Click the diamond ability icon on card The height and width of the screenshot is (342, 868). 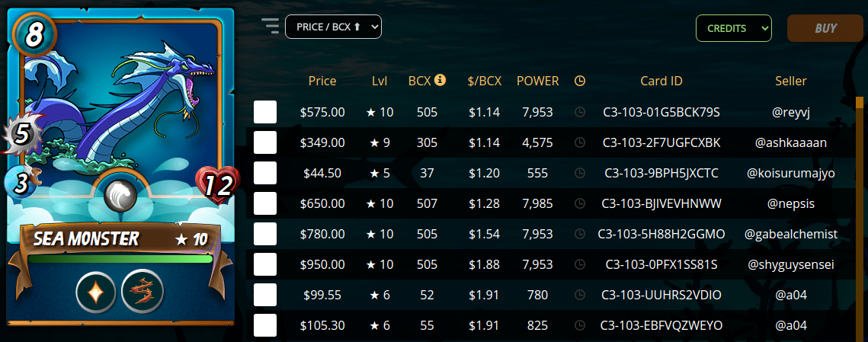coord(95,291)
